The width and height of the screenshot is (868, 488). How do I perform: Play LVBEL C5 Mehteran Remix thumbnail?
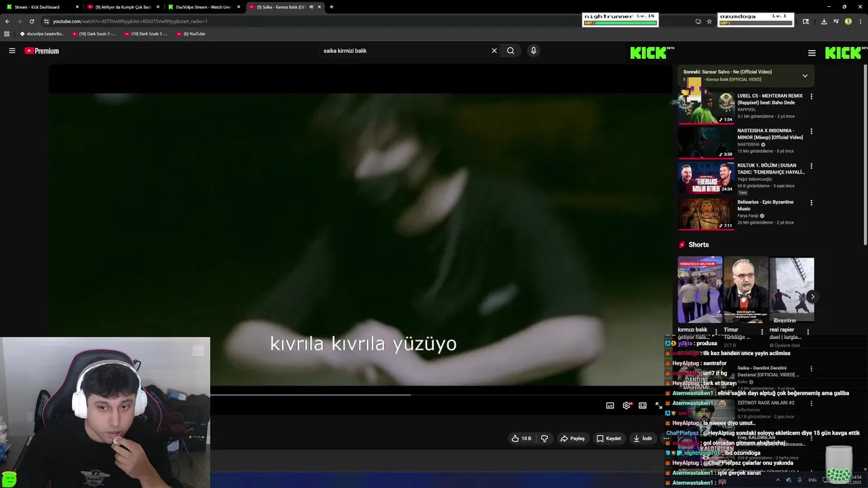point(706,108)
